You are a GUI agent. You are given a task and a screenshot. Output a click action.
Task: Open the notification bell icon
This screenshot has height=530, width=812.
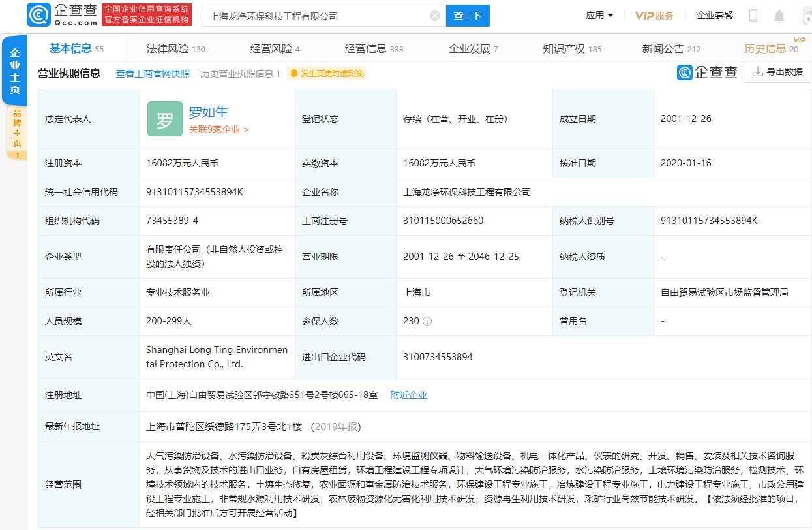click(779, 16)
